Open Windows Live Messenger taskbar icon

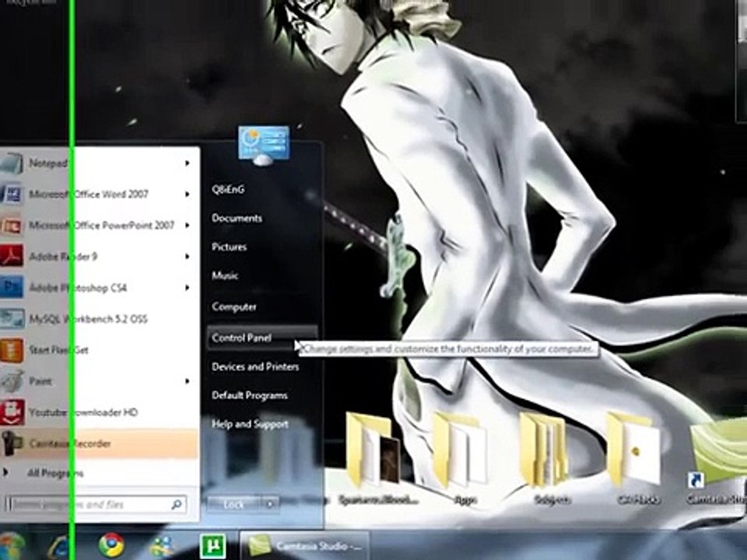[162, 546]
